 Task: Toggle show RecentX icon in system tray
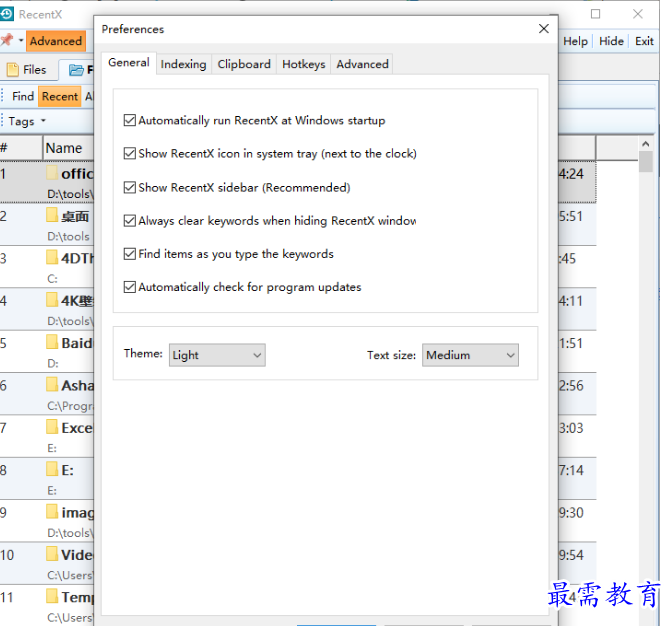[x=130, y=153]
